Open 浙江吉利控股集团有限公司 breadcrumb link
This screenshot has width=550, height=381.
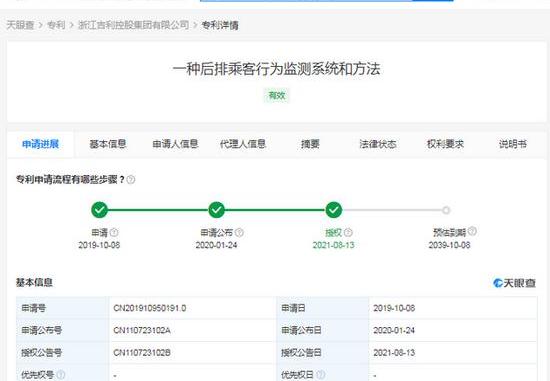click(x=134, y=25)
